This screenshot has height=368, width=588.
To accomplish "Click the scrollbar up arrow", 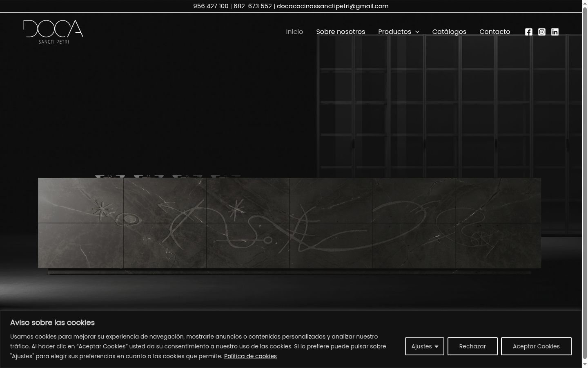I will pos(585,3).
